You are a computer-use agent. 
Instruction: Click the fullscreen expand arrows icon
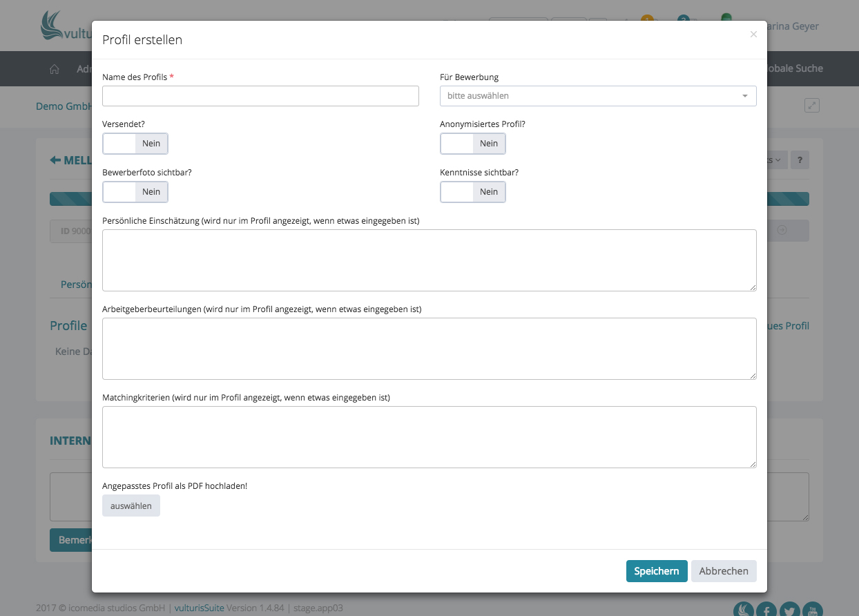812,106
